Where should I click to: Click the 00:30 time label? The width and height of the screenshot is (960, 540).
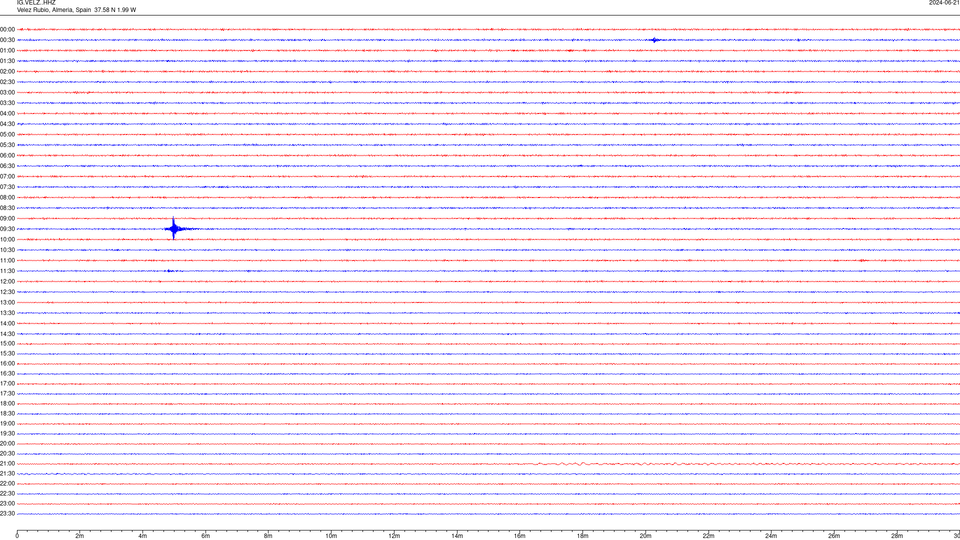[7, 40]
